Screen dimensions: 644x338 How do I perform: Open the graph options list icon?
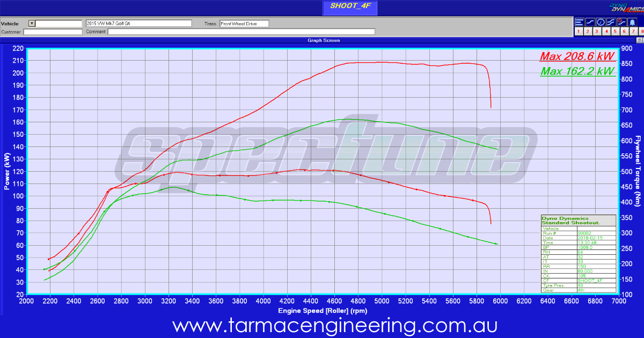click(x=579, y=21)
